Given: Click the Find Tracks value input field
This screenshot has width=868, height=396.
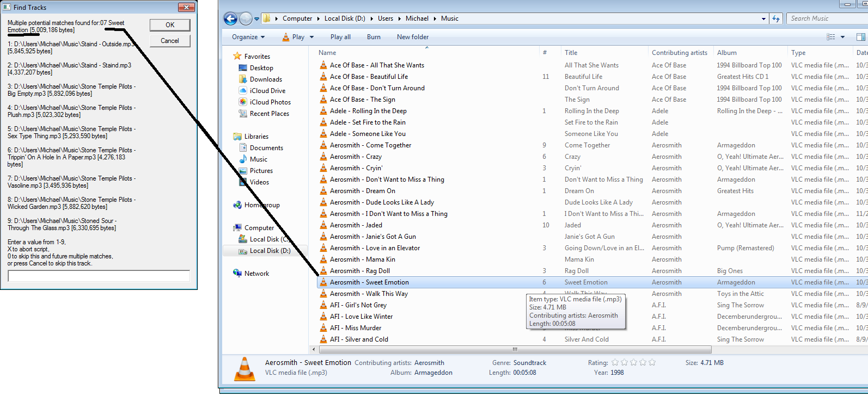Looking at the screenshot, I should 99,276.
